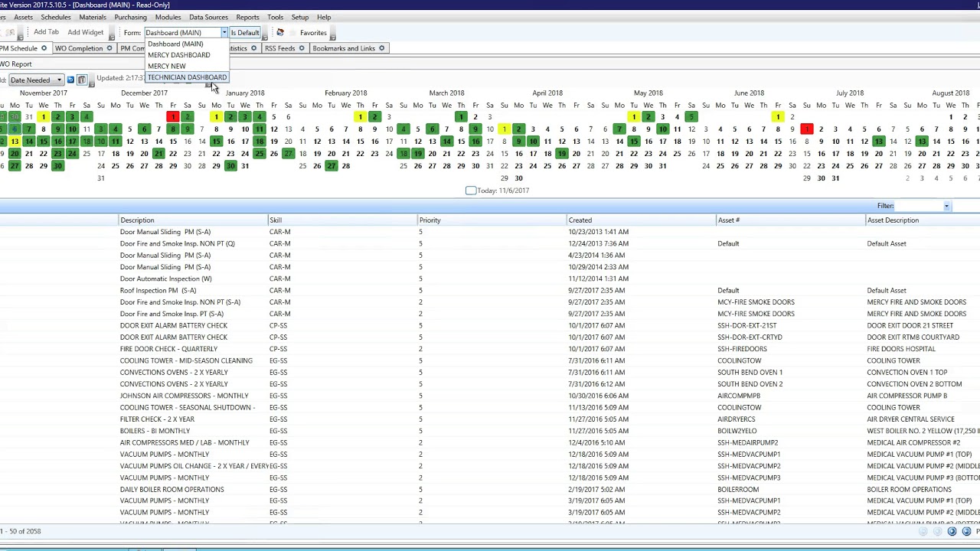Click the Filter input field
980x551 pixels.
(918, 206)
